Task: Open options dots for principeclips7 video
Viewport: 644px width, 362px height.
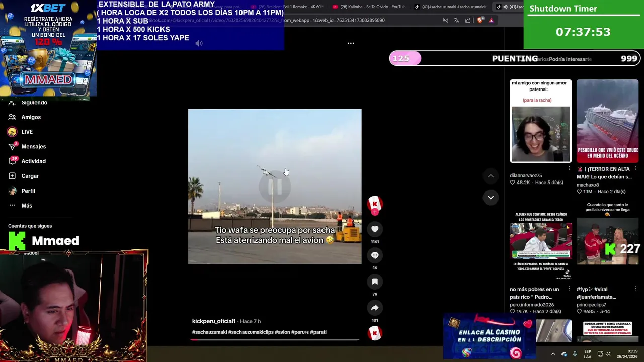Action: point(636,289)
